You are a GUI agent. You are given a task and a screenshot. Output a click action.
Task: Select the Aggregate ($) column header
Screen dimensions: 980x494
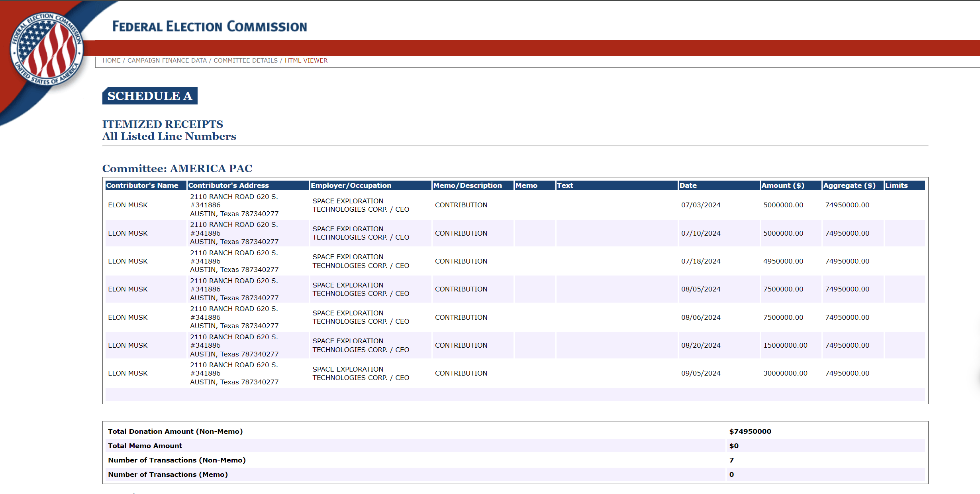(x=849, y=185)
